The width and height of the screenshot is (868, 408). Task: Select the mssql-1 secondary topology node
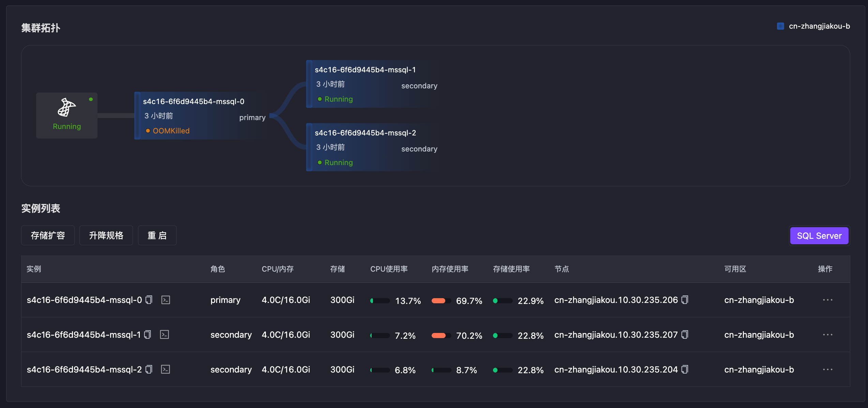pos(373,84)
